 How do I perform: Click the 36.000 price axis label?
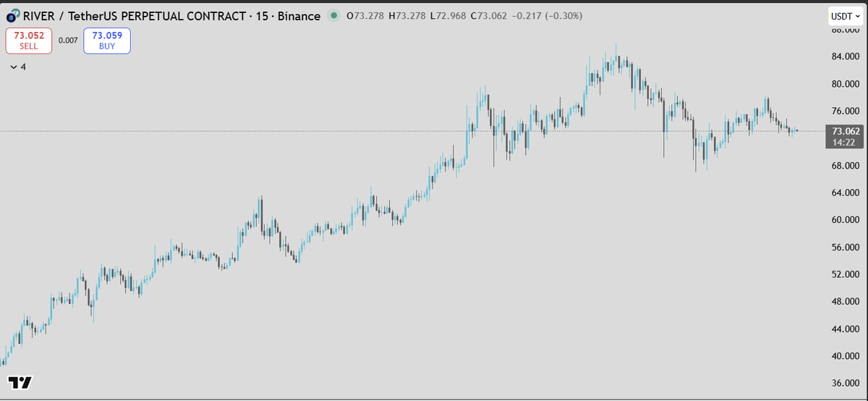click(845, 384)
